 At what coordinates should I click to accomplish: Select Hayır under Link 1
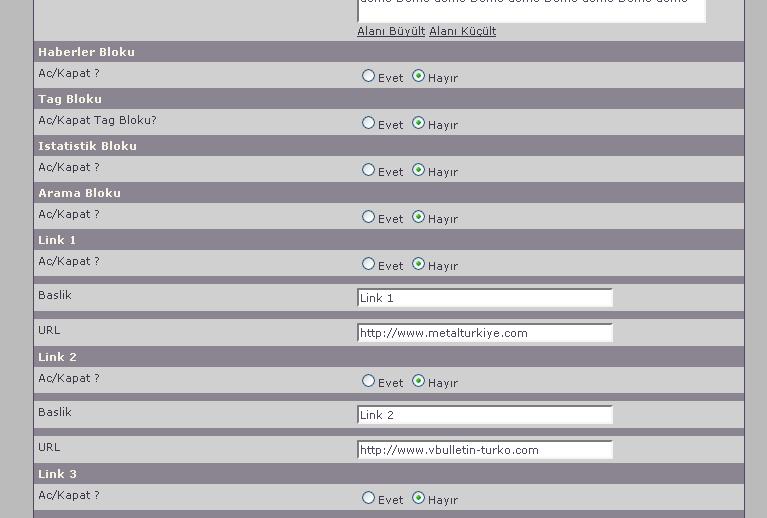pyautogui.click(x=419, y=264)
